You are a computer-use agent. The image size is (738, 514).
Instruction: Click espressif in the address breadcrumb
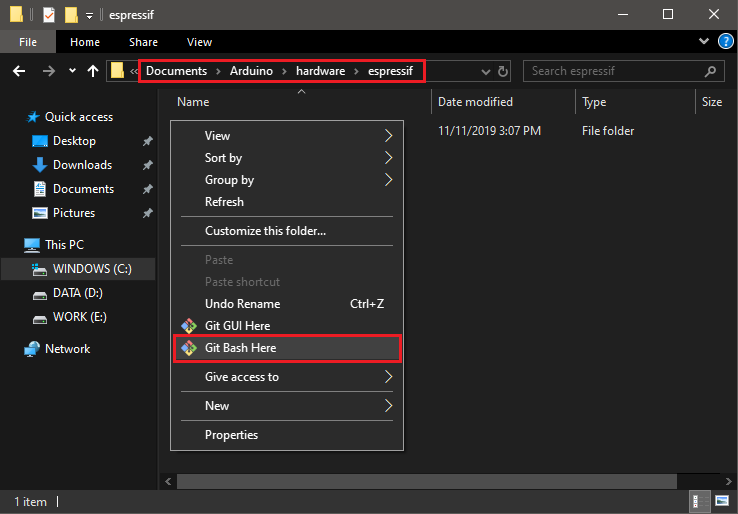(390, 71)
